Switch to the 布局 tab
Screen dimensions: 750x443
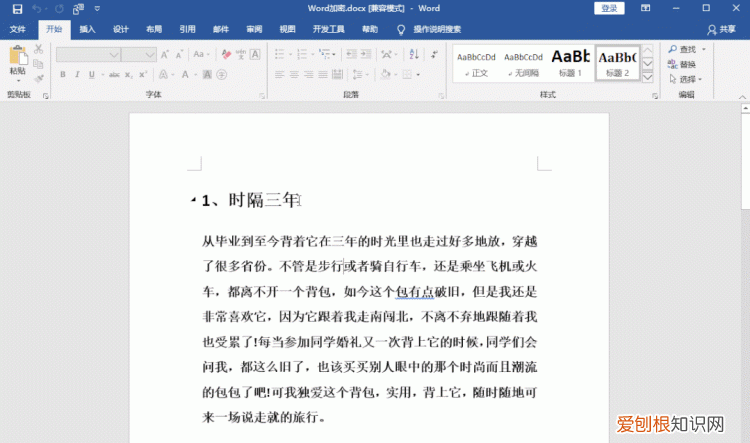[154, 30]
